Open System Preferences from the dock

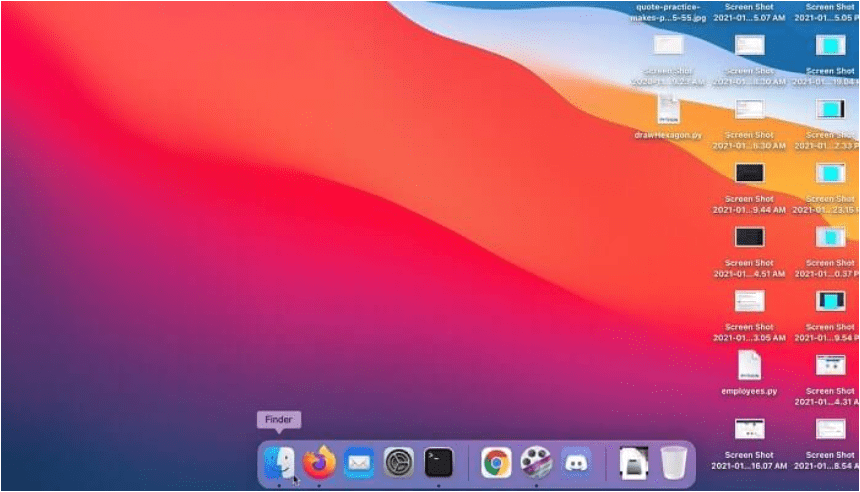pyautogui.click(x=398, y=462)
